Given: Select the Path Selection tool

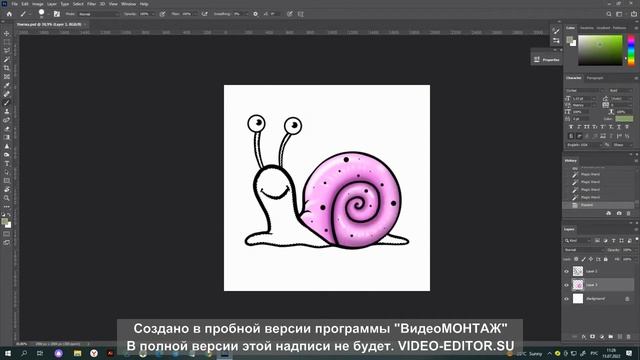Looking at the screenshot, I should coord(7,172).
